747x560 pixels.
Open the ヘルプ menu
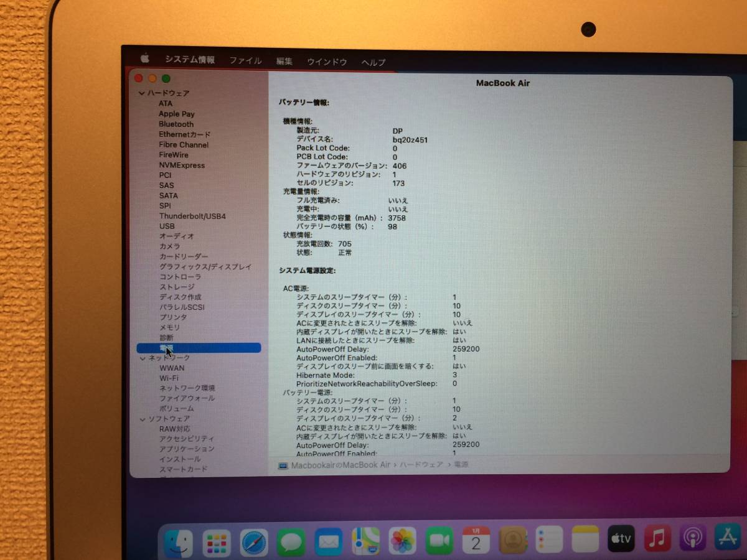point(374,62)
